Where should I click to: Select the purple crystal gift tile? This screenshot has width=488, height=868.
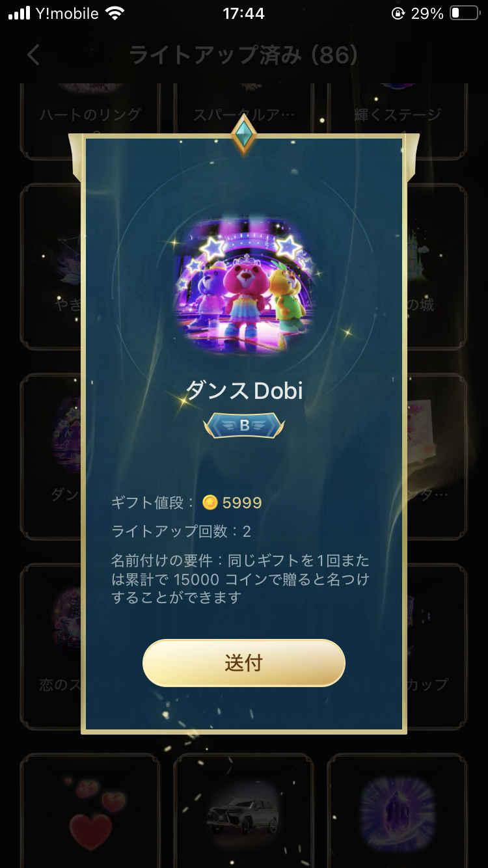click(x=398, y=811)
